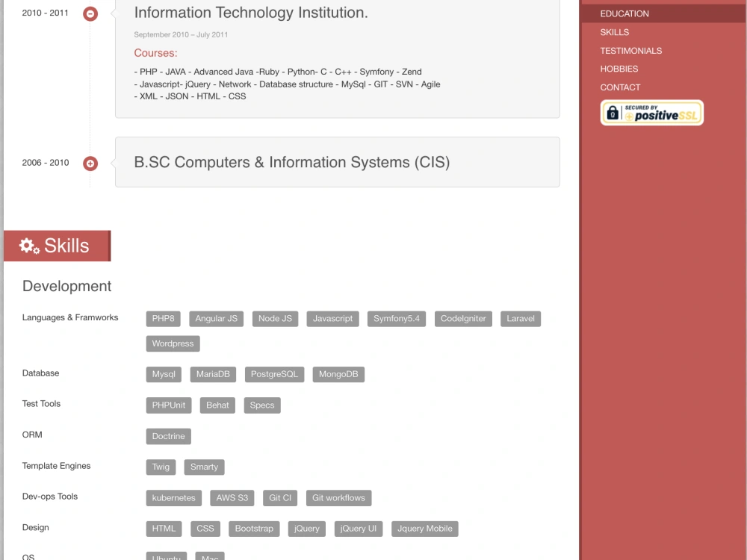Select the Node JS tag
The width and height of the screenshot is (747, 560).
(275, 319)
